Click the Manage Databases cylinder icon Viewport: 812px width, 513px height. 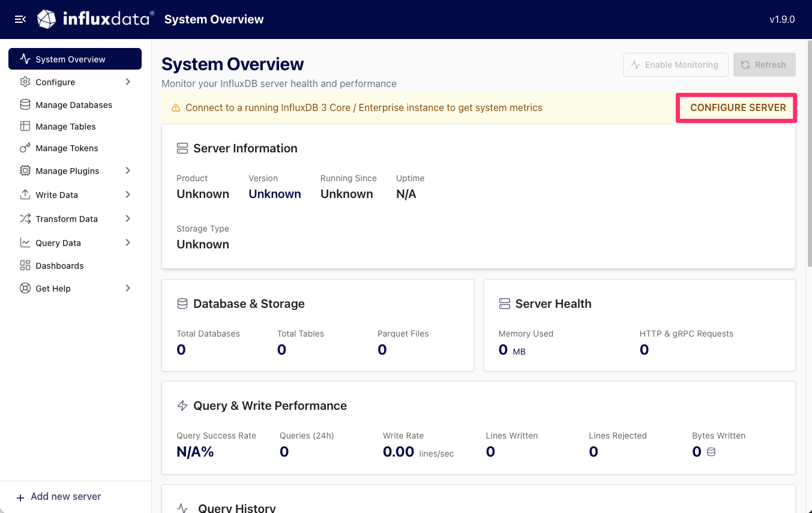[25, 105]
